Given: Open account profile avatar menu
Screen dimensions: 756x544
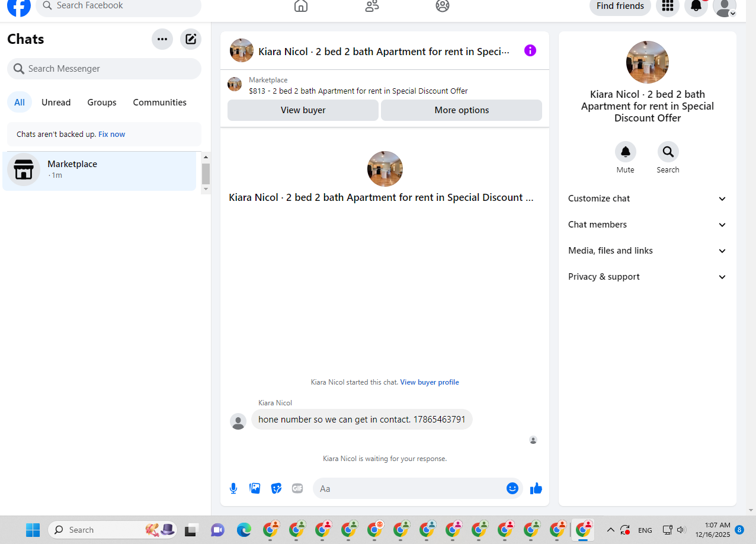Looking at the screenshot, I should tap(725, 6).
